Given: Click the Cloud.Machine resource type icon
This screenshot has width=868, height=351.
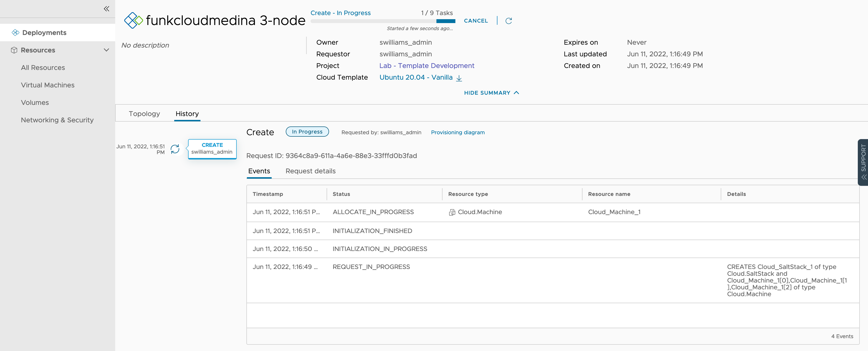Looking at the screenshot, I should [452, 212].
